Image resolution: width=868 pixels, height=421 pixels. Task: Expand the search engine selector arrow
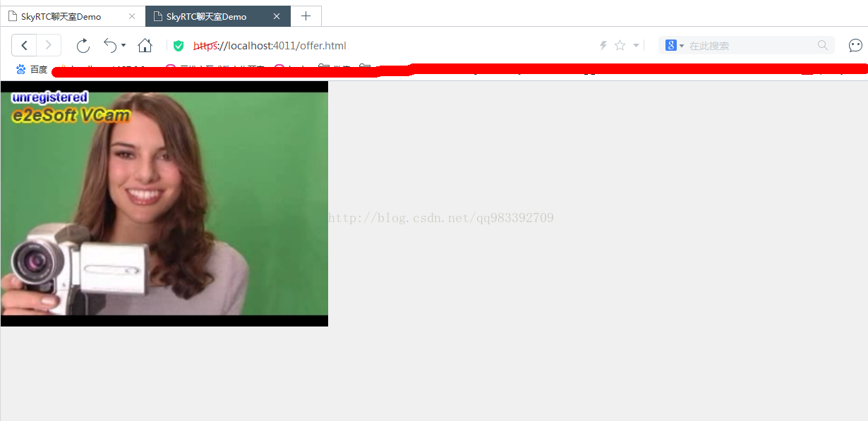point(682,46)
